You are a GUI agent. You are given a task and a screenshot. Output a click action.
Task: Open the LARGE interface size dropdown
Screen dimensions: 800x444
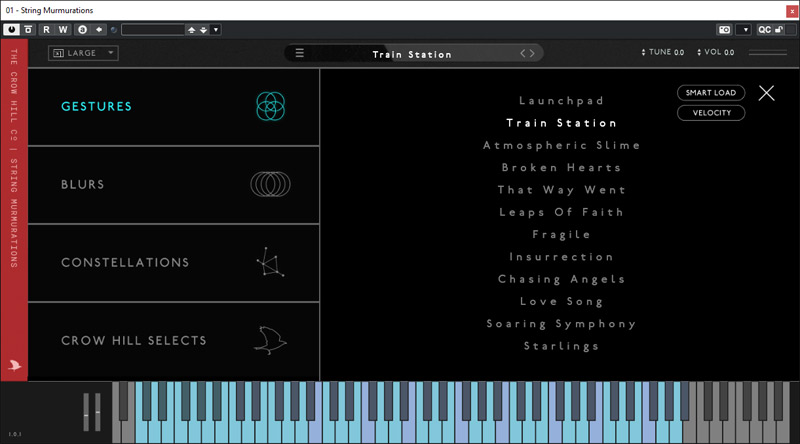click(x=83, y=53)
